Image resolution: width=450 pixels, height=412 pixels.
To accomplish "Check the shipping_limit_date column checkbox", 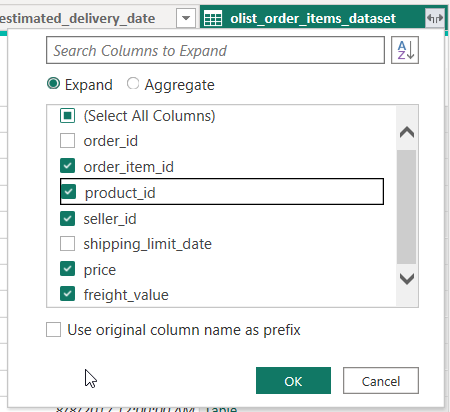I will tap(67, 243).
